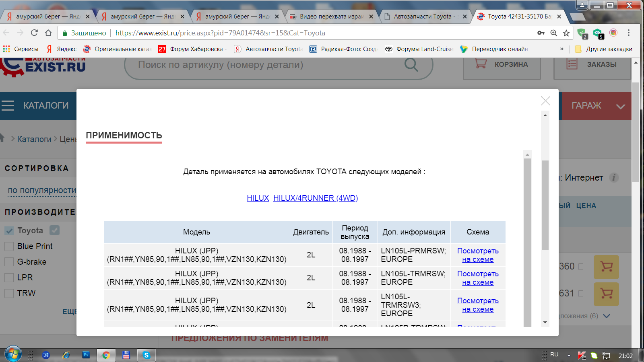
Task: Open Форумы Land-Cruiser bookmark
Action: (419, 49)
